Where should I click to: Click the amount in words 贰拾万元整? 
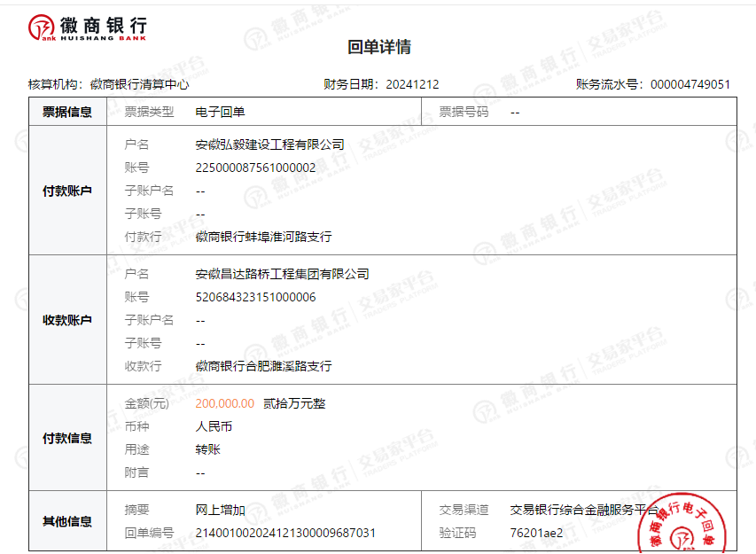(x=294, y=403)
